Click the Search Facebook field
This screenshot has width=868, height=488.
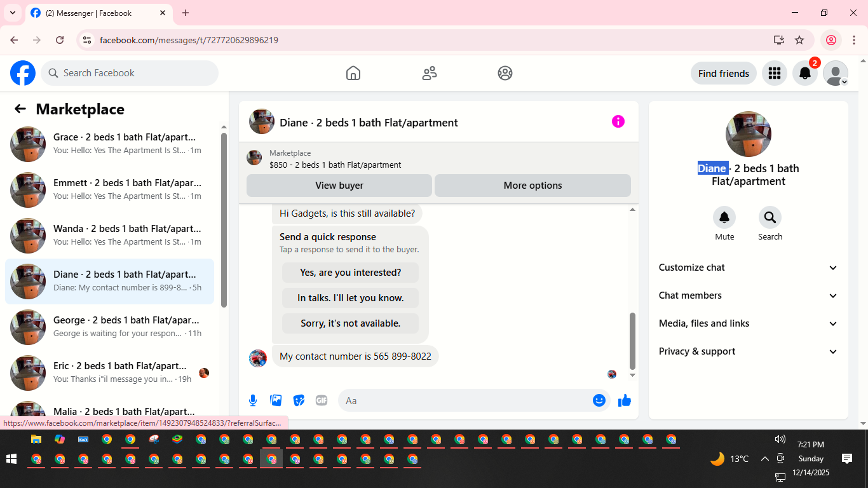tap(130, 73)
